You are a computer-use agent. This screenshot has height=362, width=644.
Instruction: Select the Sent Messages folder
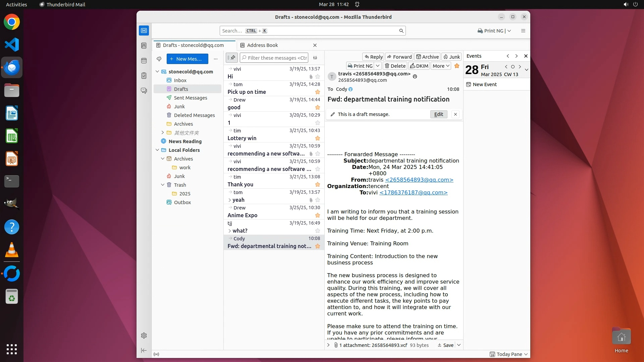coord(190,98)
